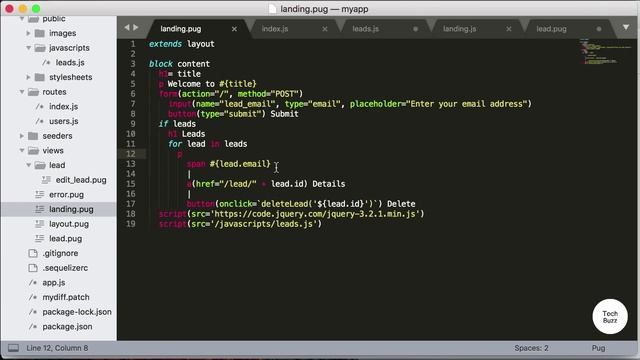Click the .sequelizerc file icon
Viewport: 640px width, 360px height.
[x=33, y=268]
